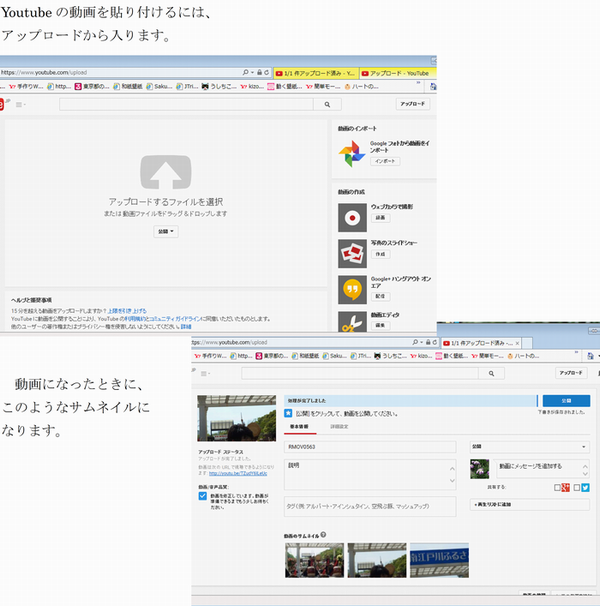Image resolution: width=600 pixels, height=606 pixels.
Task: Click the webcam capture record icon
Action: pos(352,218)
